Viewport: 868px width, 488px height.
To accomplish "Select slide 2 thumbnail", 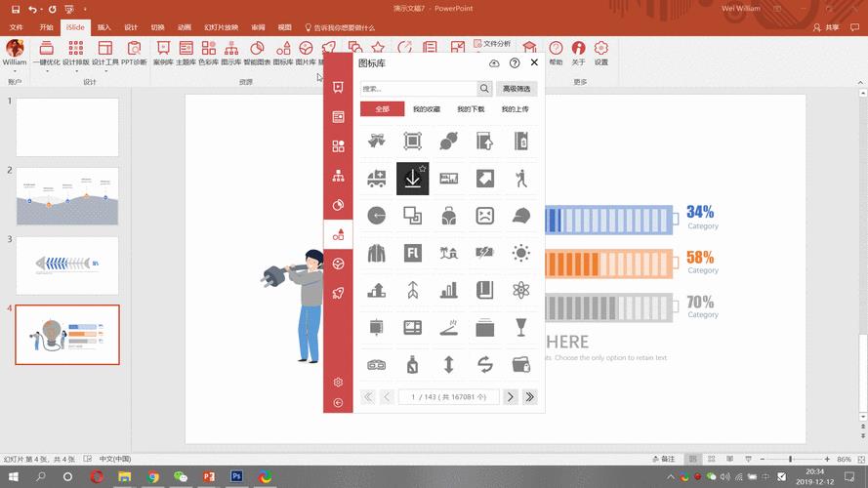I will pos(67,196).
